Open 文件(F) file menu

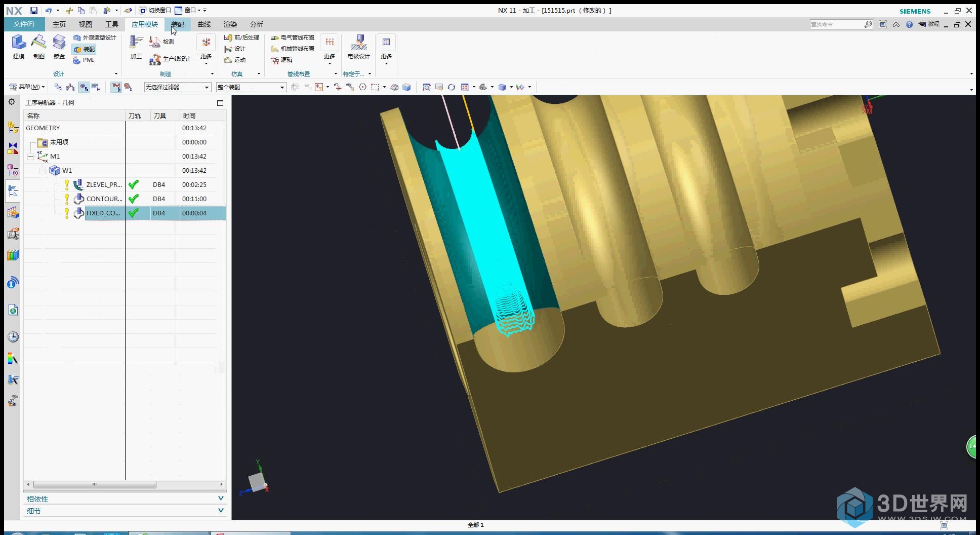pyautogui.click(x=24, y=24)
